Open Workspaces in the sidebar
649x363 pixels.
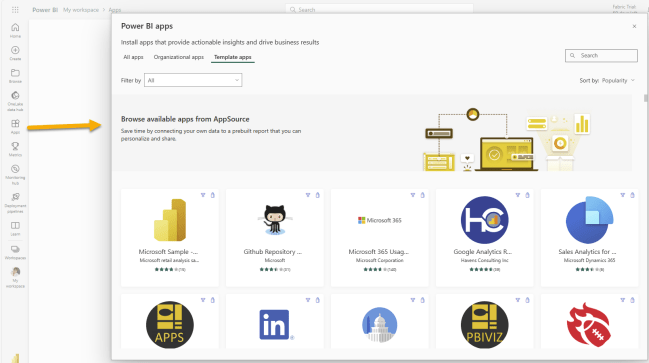click(15, 252)
